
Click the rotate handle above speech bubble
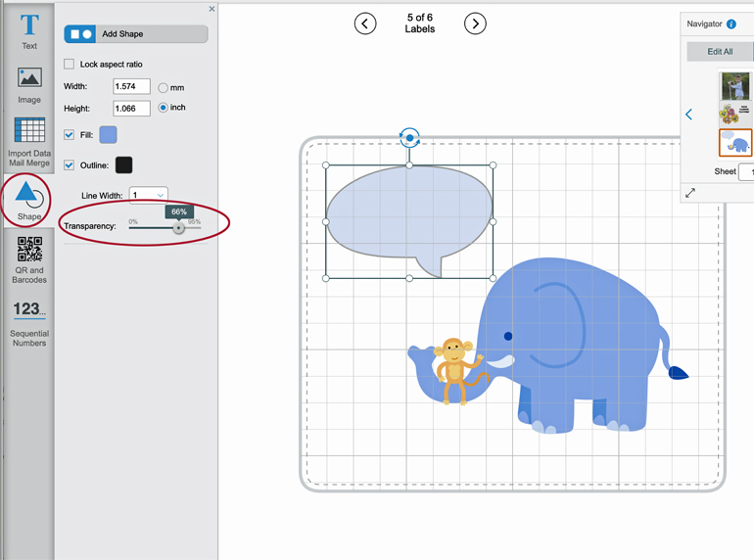click(409, 139)
